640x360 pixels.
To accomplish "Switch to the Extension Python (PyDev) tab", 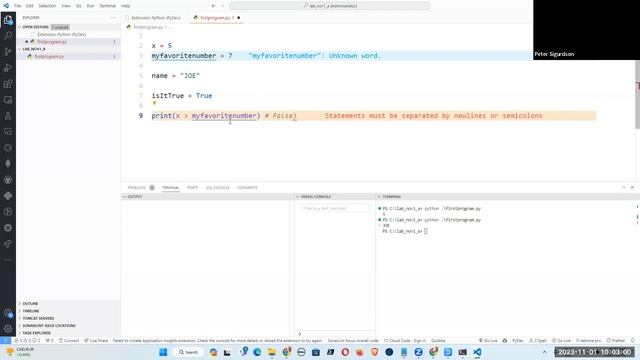I will tap(156, 18).
